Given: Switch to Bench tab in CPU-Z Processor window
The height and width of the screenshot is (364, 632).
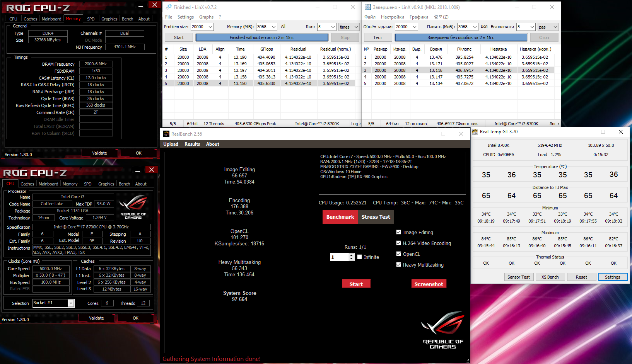Looking at the screenshot, I should point(125,184).
